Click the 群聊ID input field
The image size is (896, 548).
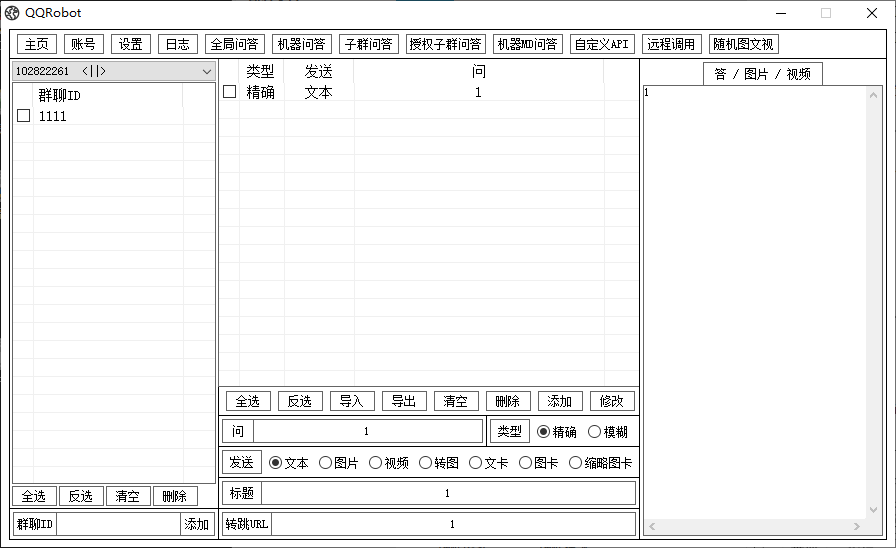117,524
